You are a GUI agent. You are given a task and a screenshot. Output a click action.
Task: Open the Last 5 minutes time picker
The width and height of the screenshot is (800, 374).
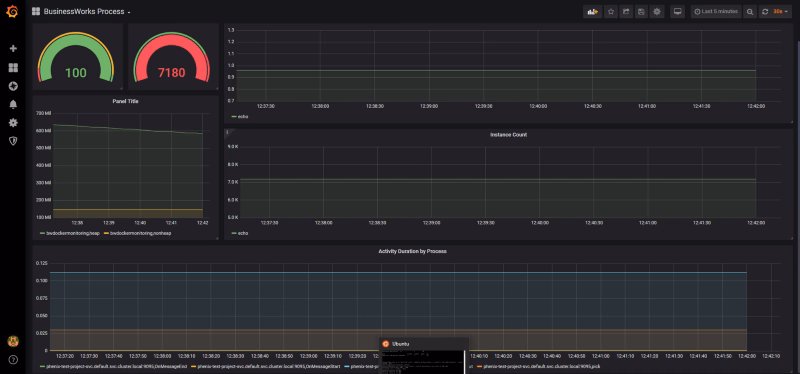tap(716, 12)
